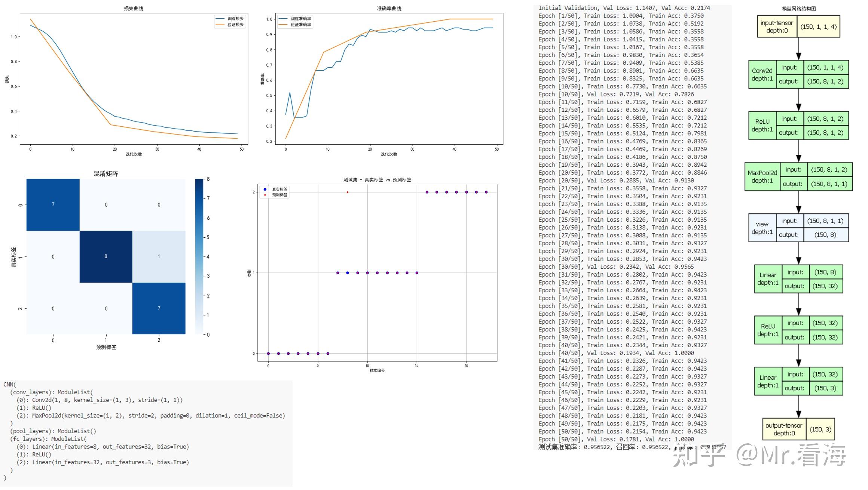Click confusion matrix cell with value 8
868x490 pixels.
[x=106, y=256]
